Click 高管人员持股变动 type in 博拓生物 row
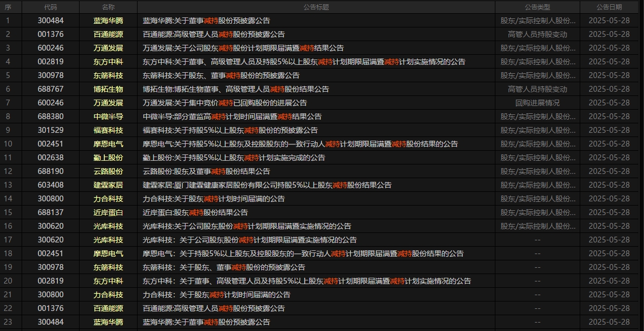This screenshot has height=331, width=644. click(538, 89)
